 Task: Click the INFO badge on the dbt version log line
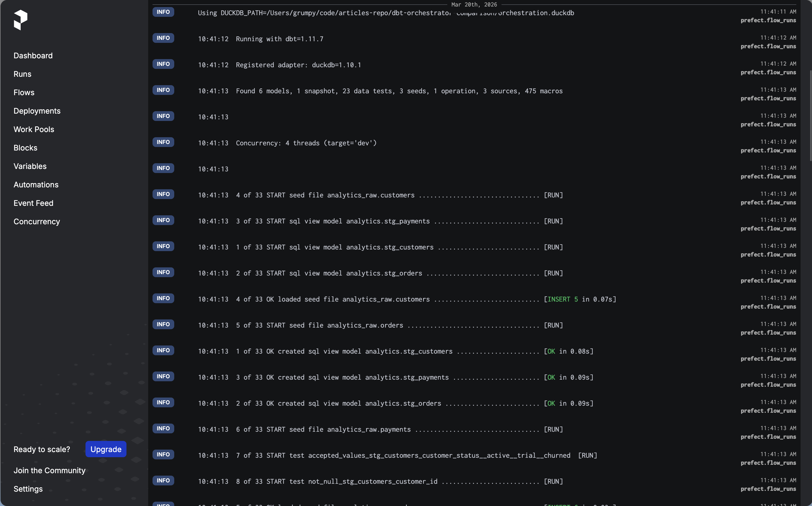pyautogui.click(x=163, y=38)
